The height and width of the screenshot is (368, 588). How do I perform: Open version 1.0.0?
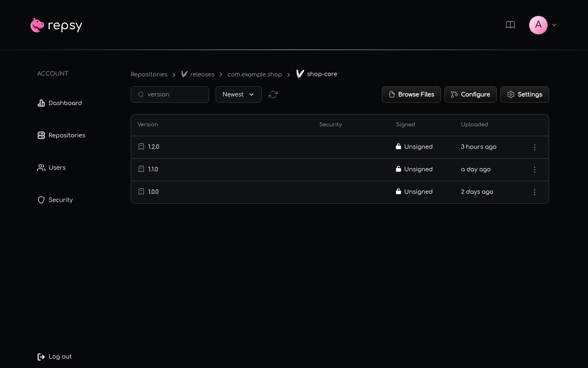(154, 192)
